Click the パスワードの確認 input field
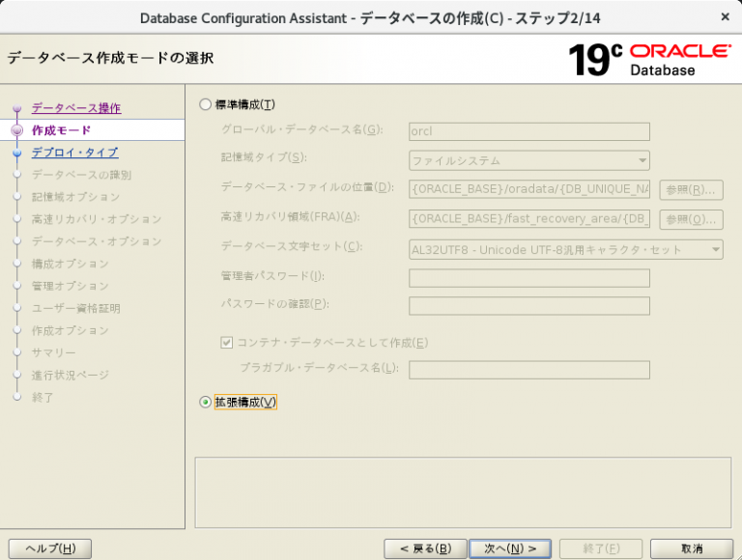 point(528,306)
